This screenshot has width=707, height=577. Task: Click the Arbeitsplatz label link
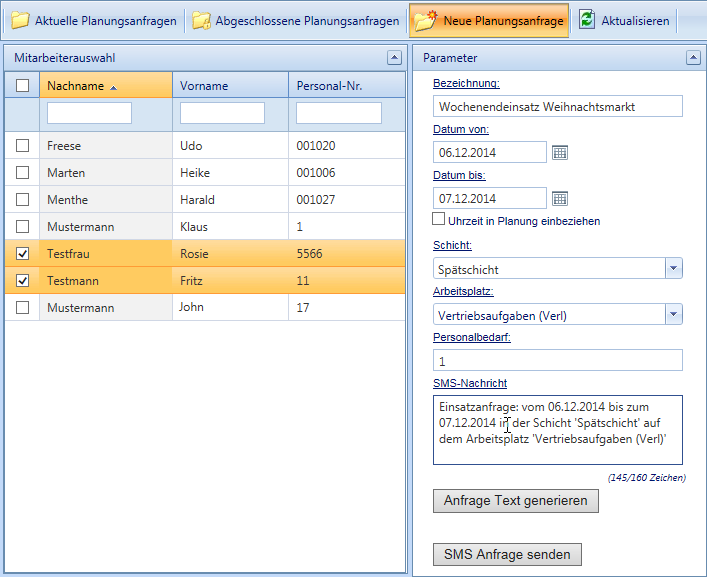[463, 292]
